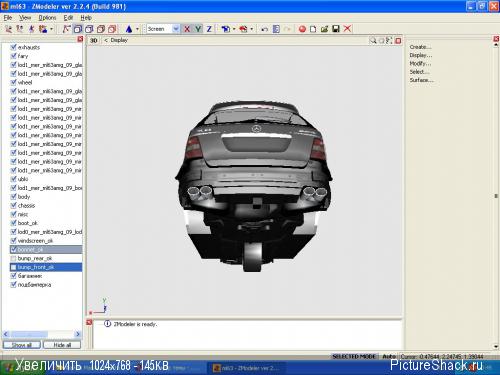The width and height of the screenshot is (500, 375).
Task: Open dropdown arrow next to Objects level icon
Action: [51, 29]
